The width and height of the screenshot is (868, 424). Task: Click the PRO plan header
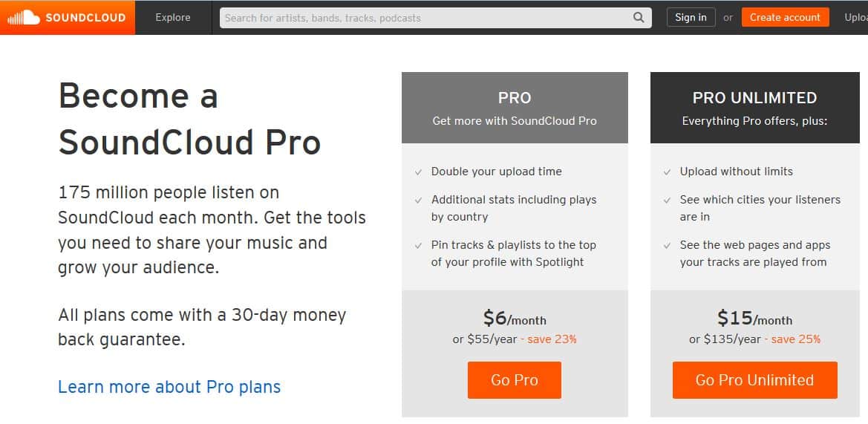515,108
